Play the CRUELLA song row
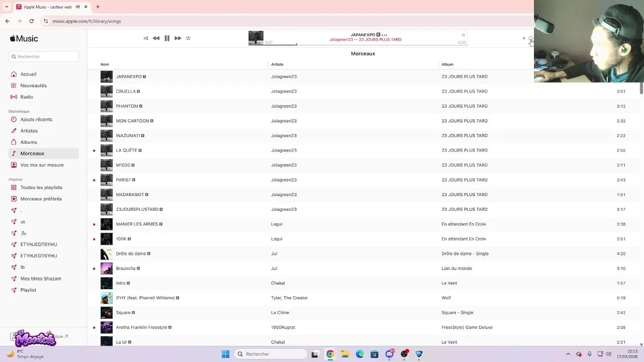Screen dimensions: 644x362 363,92
